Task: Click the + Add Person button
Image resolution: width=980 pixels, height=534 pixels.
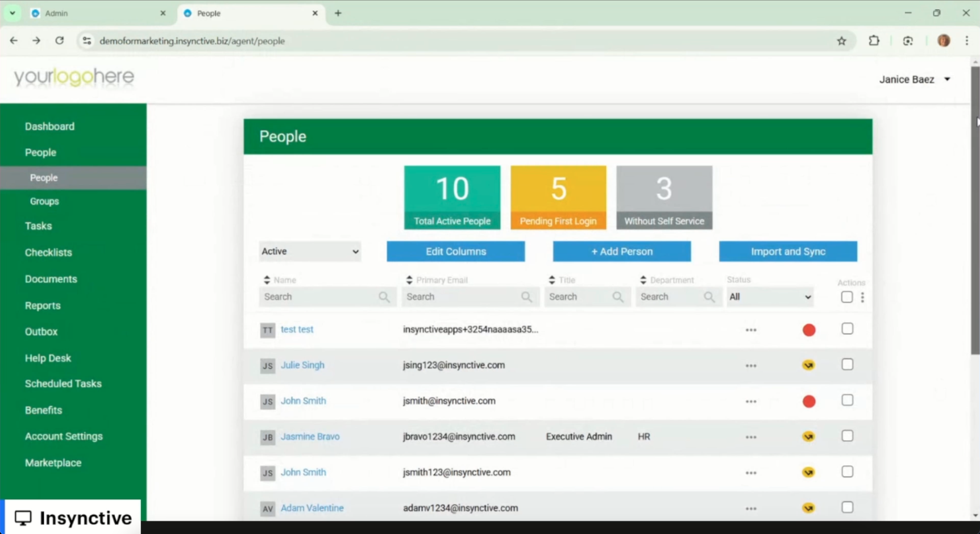Action: [622, 252]
